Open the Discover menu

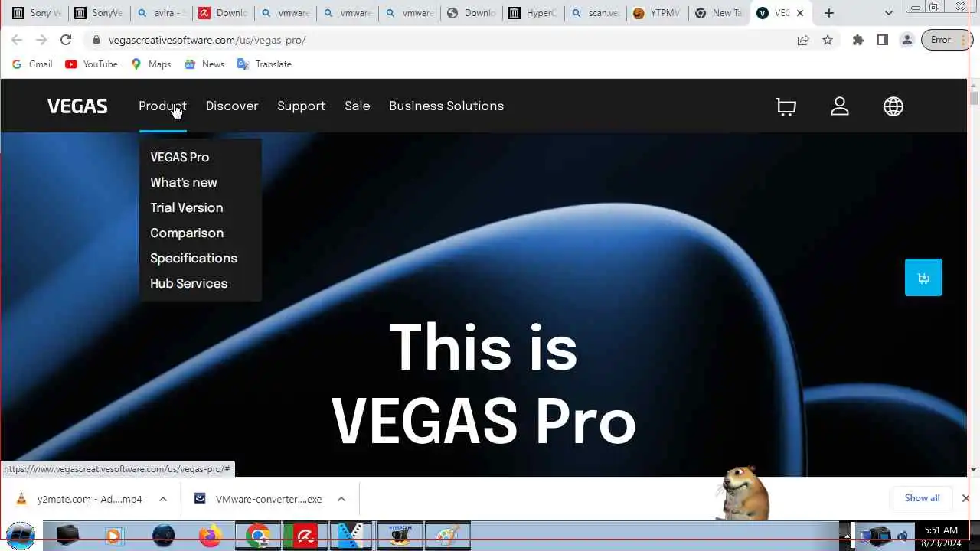(232, 106)
